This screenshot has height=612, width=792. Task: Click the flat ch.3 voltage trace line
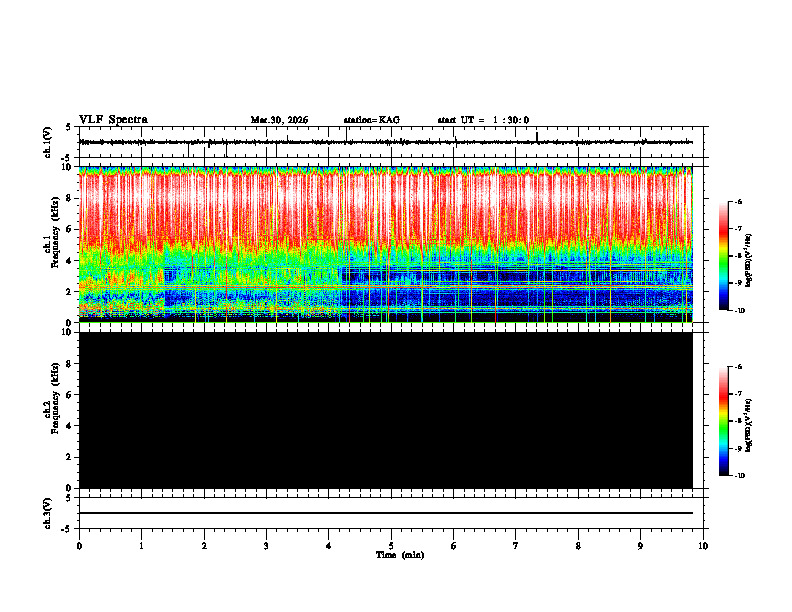tap(385, 513)
